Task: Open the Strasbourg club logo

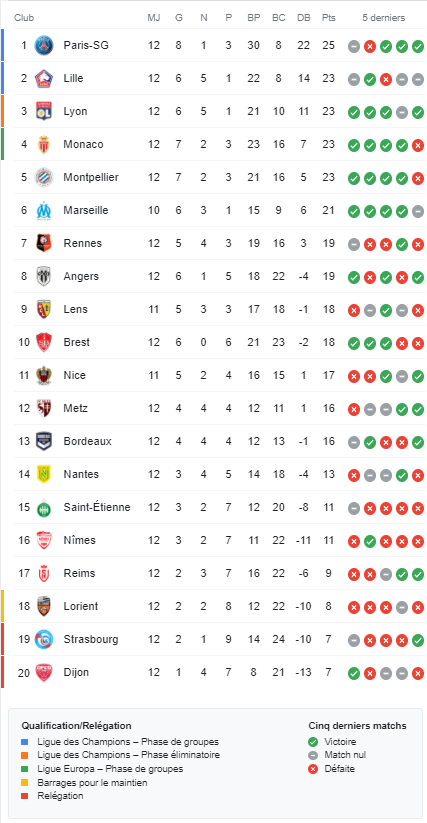Action: tap(44, 639)
